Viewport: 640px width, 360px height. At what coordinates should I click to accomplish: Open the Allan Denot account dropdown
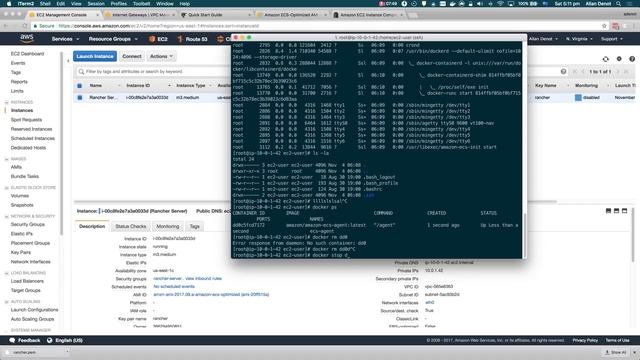(542, 39)
